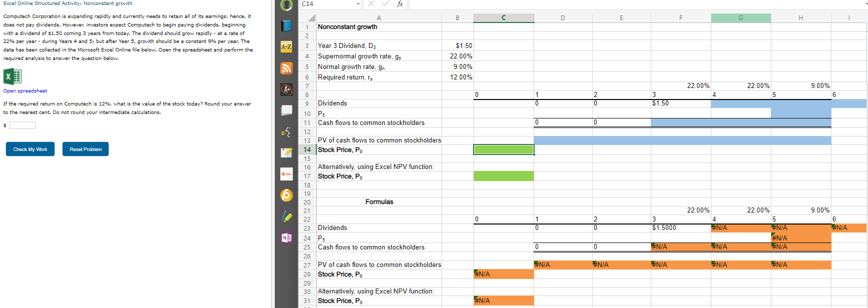Screen dimensions: 868x308
Task: Open the Office sidebar icon
Action: click(286, 174)
